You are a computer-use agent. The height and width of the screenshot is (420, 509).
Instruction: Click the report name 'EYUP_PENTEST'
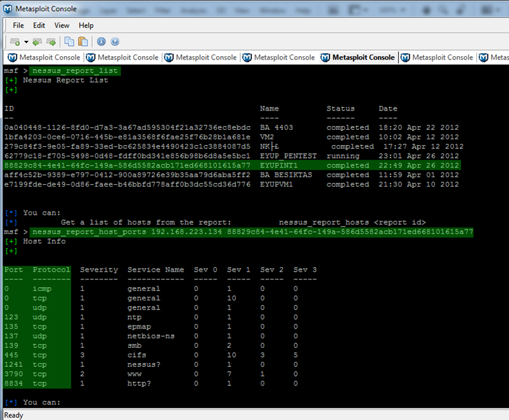[288, 156]
